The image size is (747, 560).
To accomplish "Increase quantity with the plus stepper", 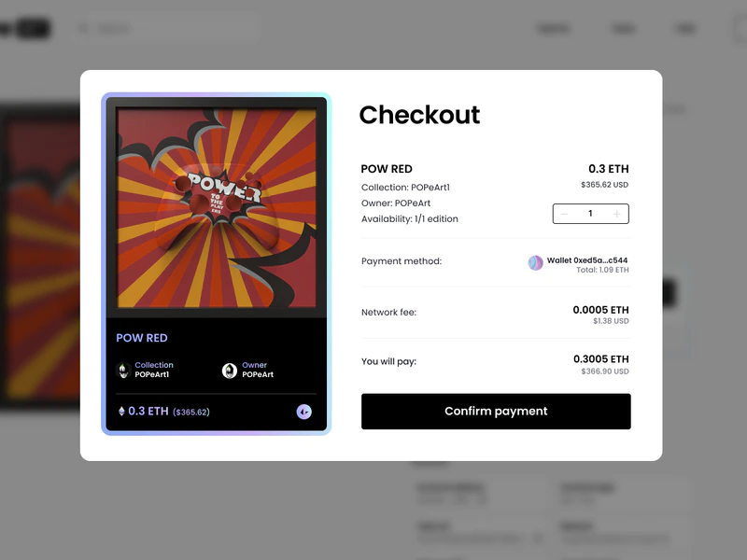I will [x=616, y=214].
